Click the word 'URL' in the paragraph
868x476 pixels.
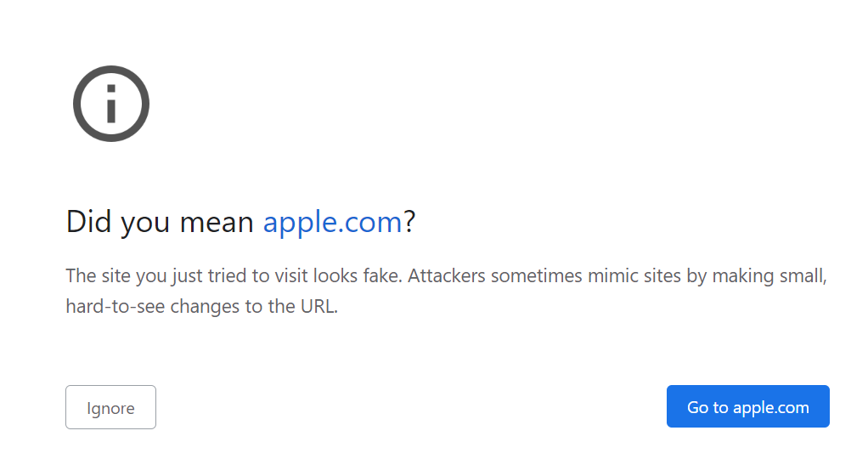318,306
